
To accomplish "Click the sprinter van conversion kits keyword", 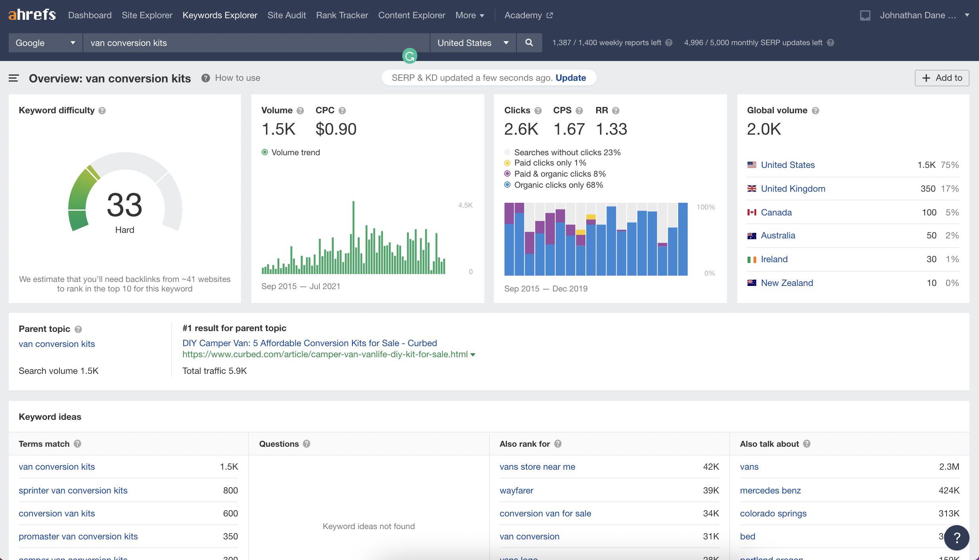I will [x=73, y=490].
